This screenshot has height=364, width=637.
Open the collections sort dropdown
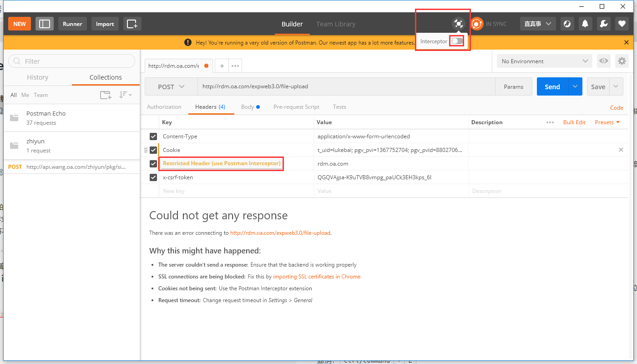pos(125,95)
